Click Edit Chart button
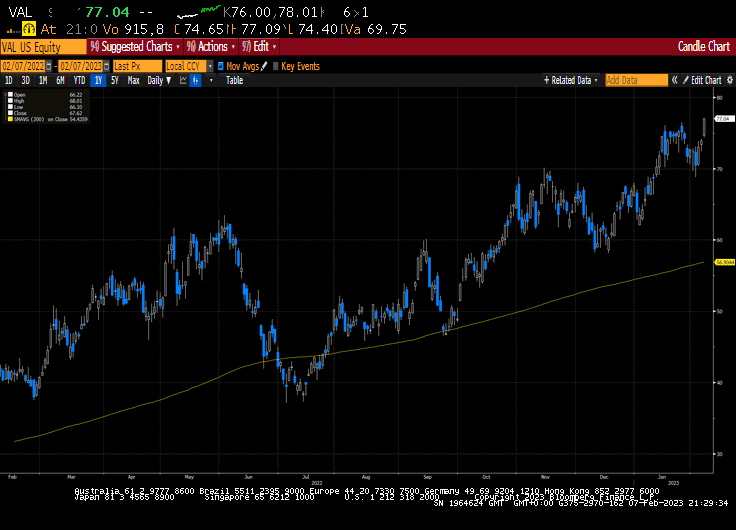The image size is (736, 530). (x=702, y=80)
